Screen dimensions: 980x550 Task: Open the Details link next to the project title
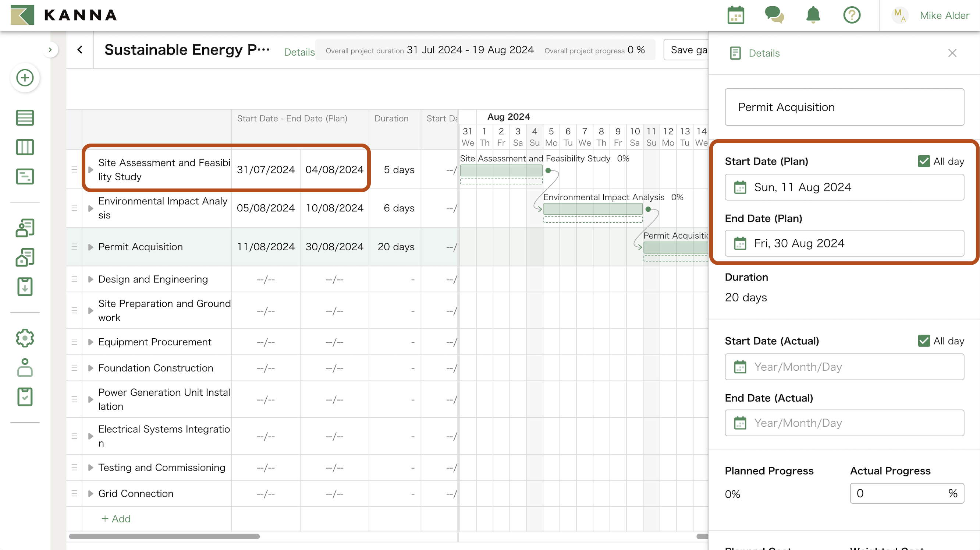click(299, 52)
